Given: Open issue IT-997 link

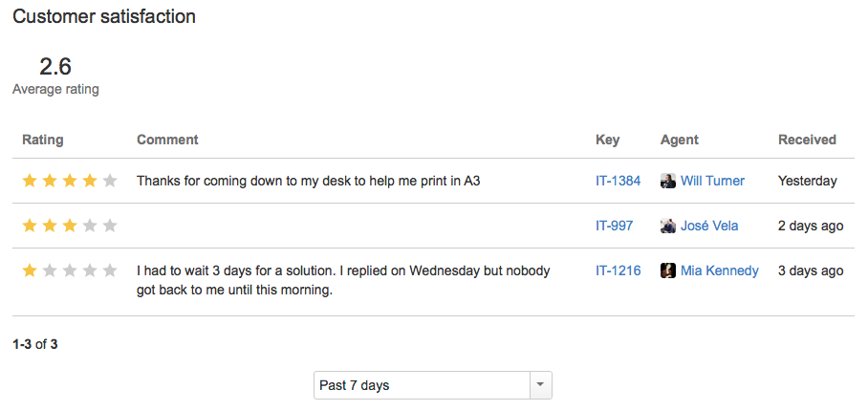Looking at the screenshot, I should [x=614, y=226].
